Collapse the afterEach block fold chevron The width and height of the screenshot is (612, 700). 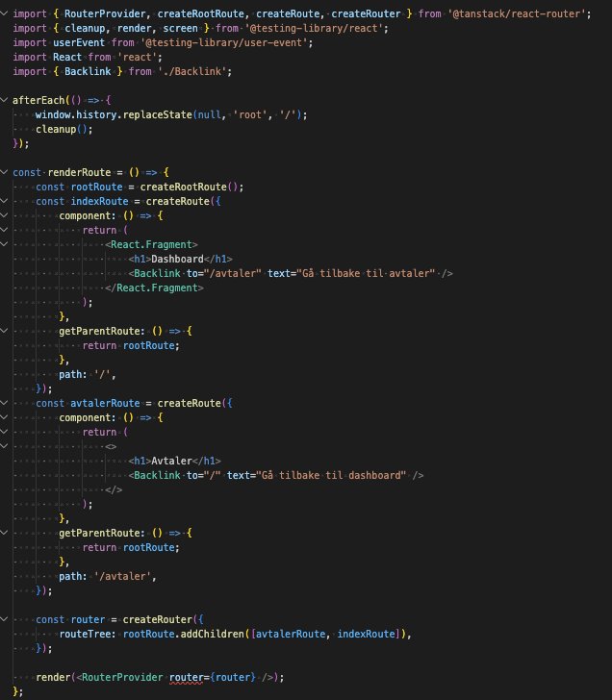pos(4,100)
